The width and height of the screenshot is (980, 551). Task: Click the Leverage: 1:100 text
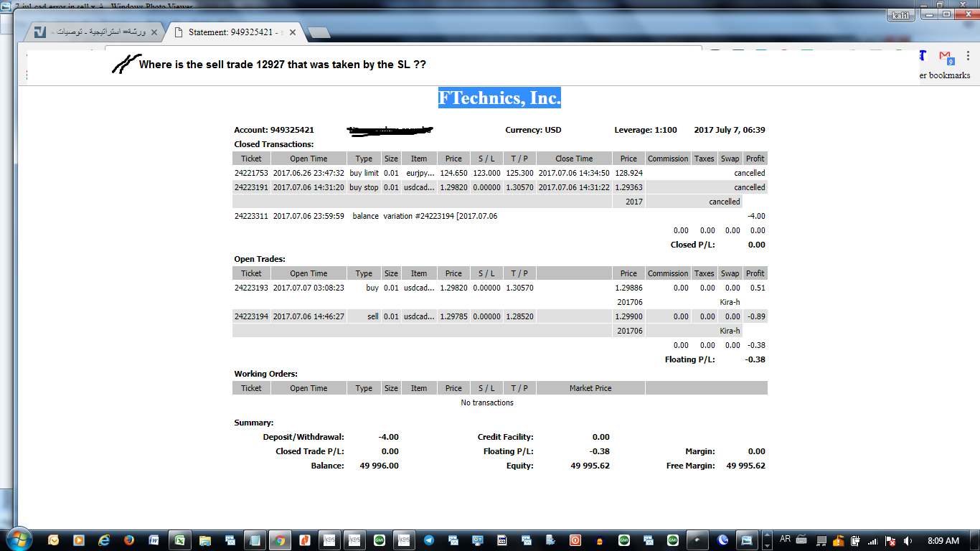[x=646, y=130]
